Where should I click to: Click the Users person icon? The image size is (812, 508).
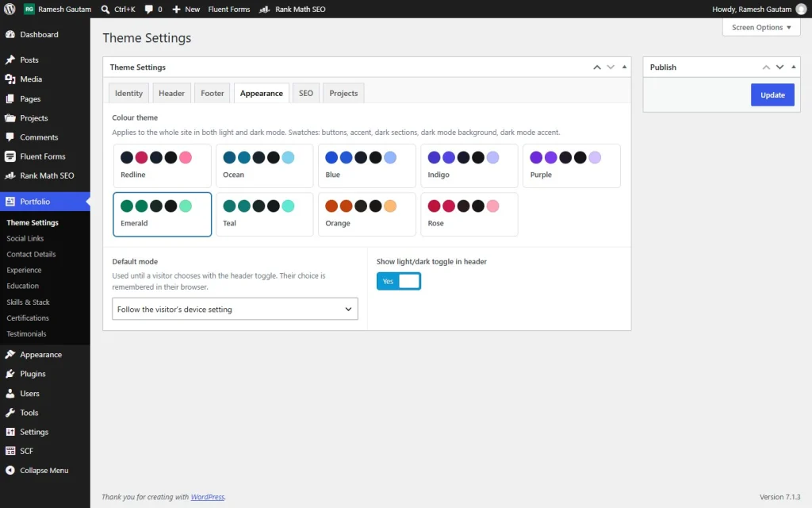click(10, 394)
